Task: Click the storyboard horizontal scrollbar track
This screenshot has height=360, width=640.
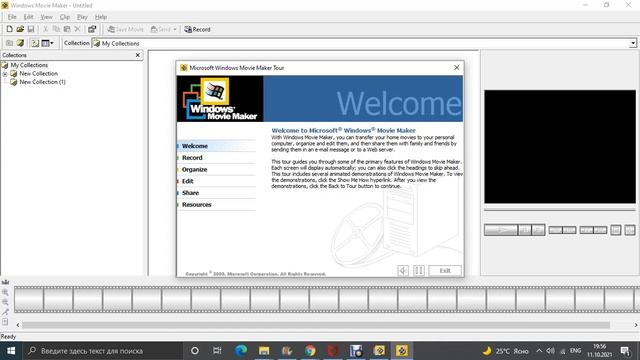Action: pos(315,325)
